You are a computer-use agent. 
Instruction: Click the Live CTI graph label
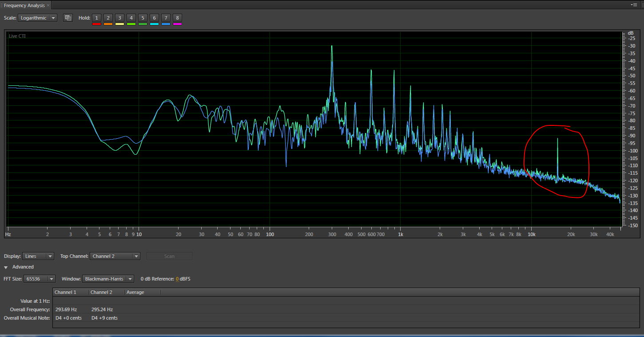click(x=17, y=36)
